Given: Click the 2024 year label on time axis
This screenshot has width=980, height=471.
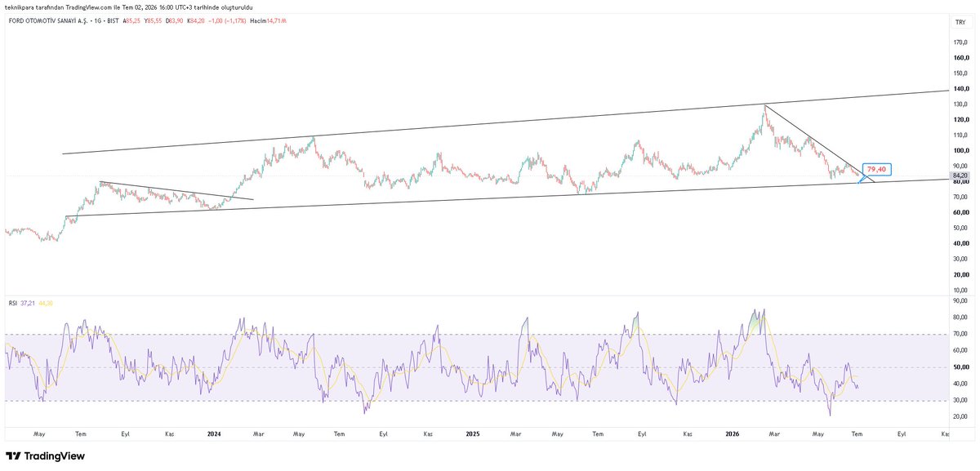Looking at the screenshot, I should coord(215,435).
